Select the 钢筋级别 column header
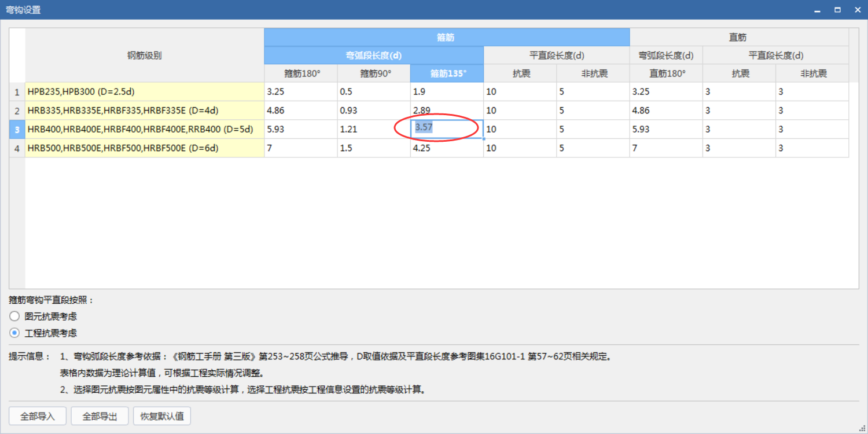 145,56
